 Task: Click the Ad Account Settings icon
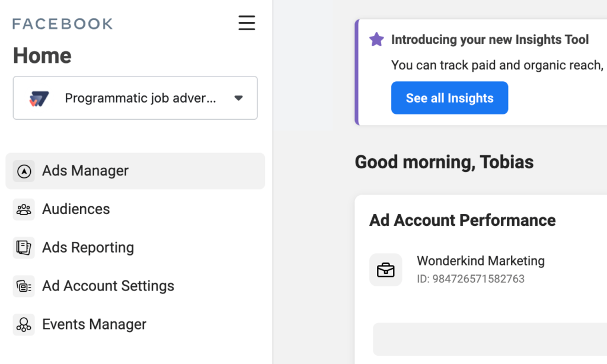[x=24, y=286]
